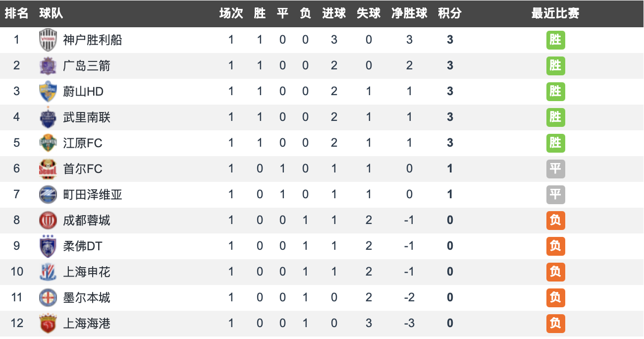Viewport: 644px width, 339px height.
Task: Click the 柔佛DT team crest
Action: point(48,246)
